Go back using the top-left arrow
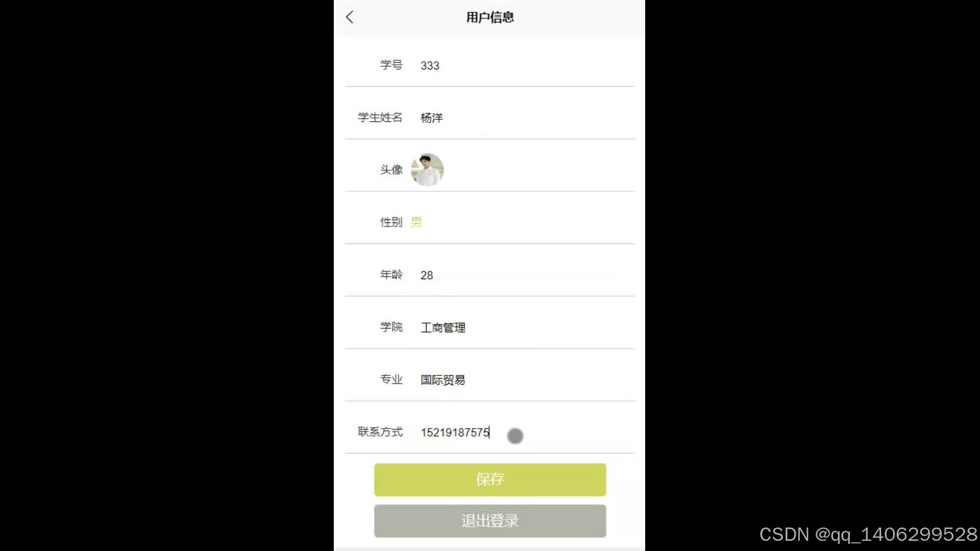Viewport: 980px width, 551px height. click(x=350, y=17)
